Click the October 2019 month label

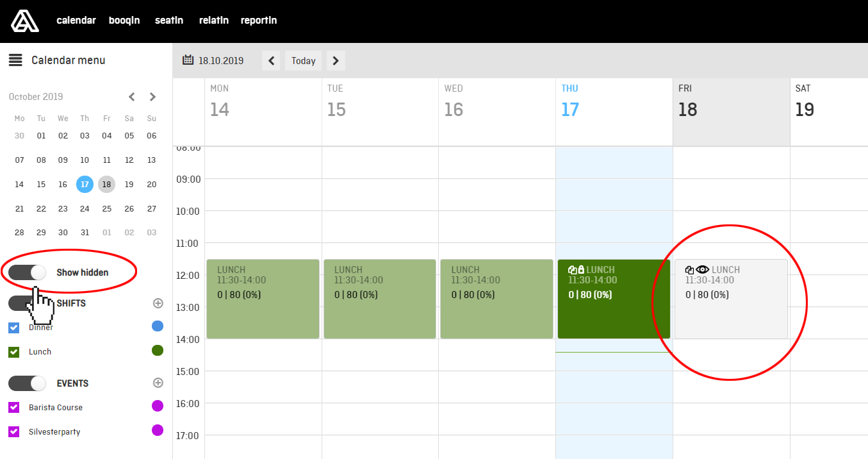(x=36, y=97)
